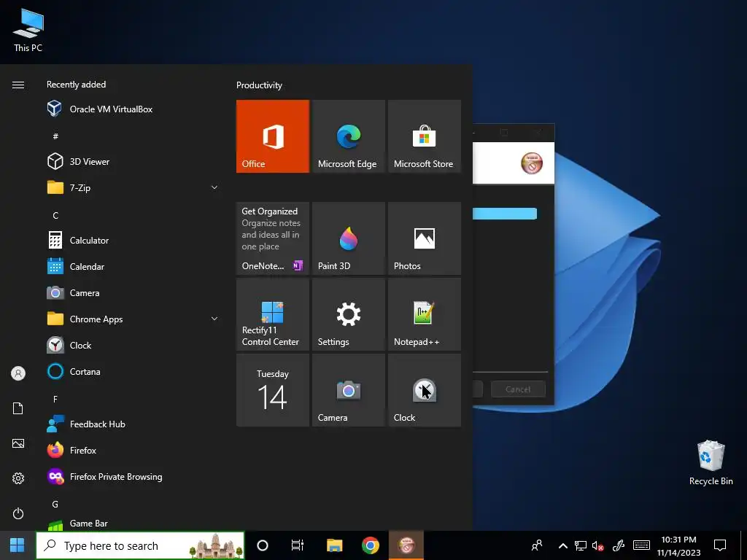Open the user account menu
This screenshot has height=560, width=747.
tap(18, 373)
